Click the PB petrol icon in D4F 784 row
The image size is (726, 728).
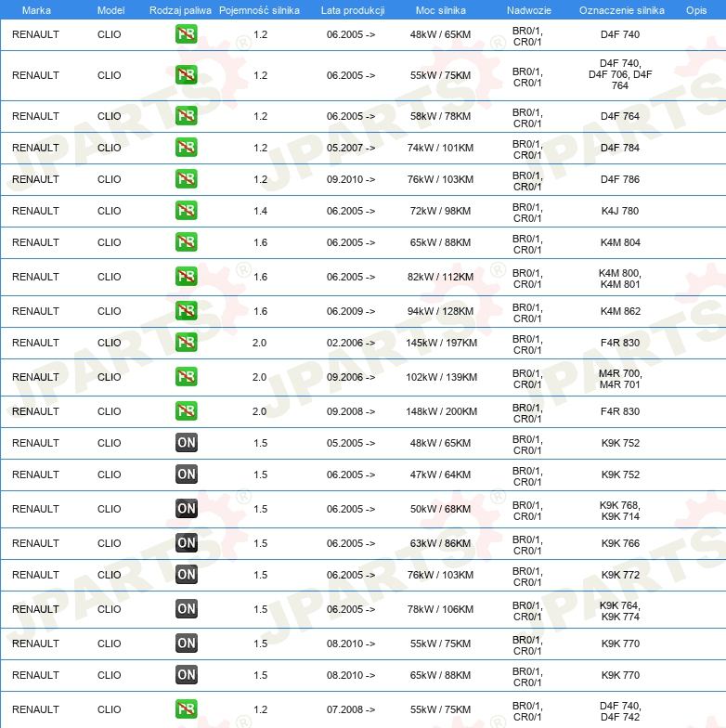pos(186,148)
